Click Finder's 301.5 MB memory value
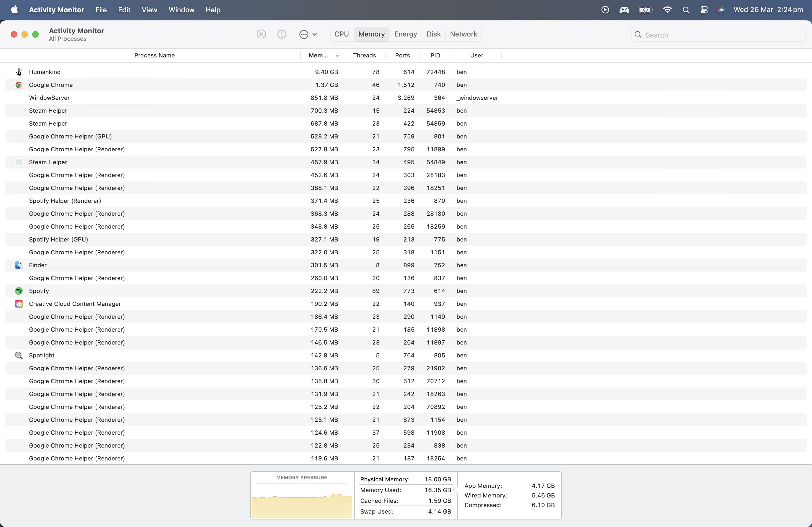 coord(324,265)
